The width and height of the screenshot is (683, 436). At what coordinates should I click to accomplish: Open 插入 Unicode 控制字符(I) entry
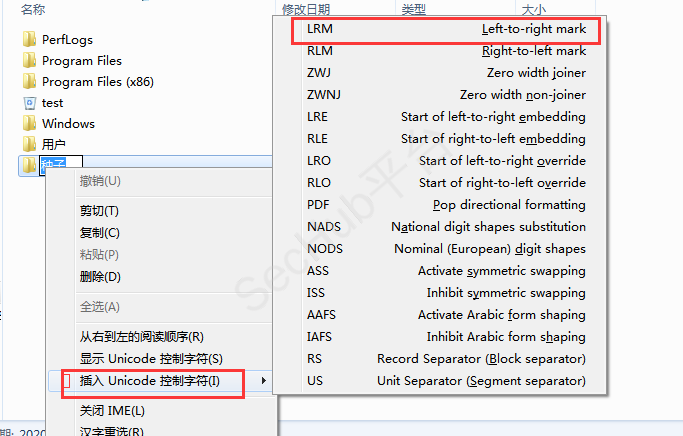click(x=161, y=381)
